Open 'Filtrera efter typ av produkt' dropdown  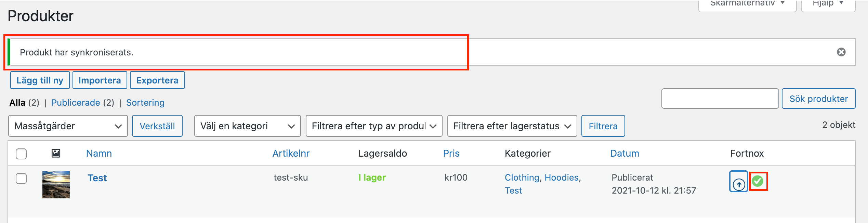(x=374, y=126)
